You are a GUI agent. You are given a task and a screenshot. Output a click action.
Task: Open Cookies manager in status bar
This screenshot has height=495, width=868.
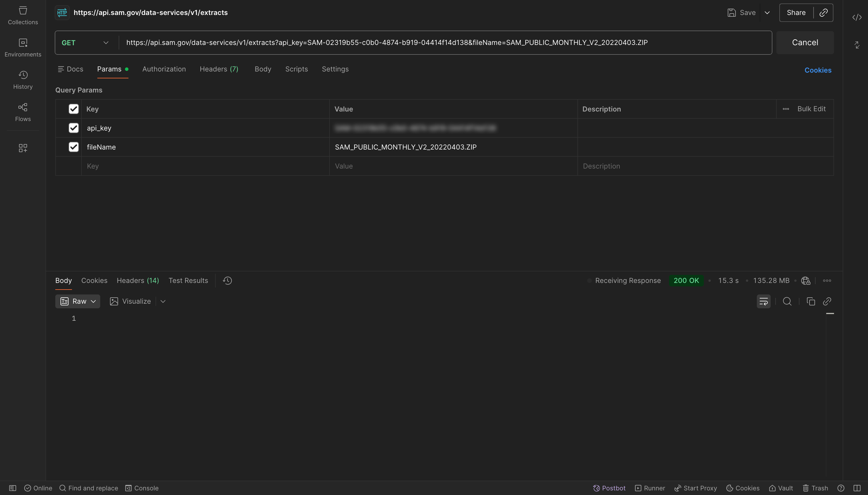pos(743,488)
